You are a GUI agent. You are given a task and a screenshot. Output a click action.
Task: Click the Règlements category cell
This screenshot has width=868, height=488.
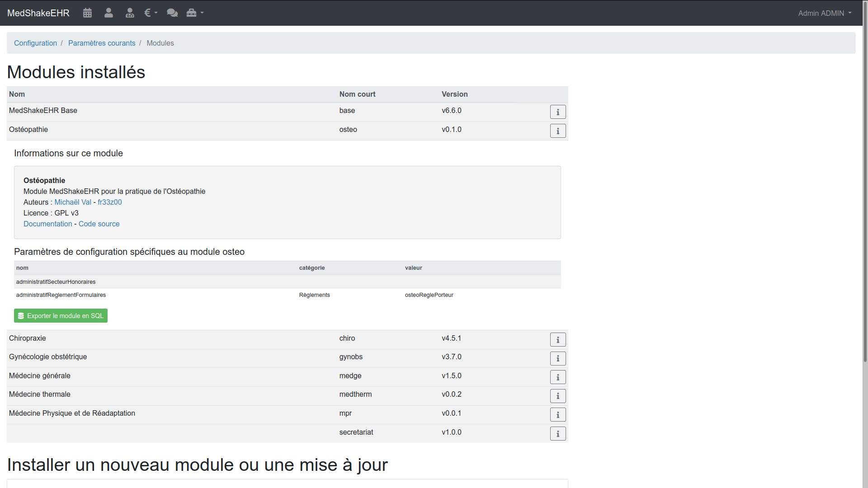point(315,295)
